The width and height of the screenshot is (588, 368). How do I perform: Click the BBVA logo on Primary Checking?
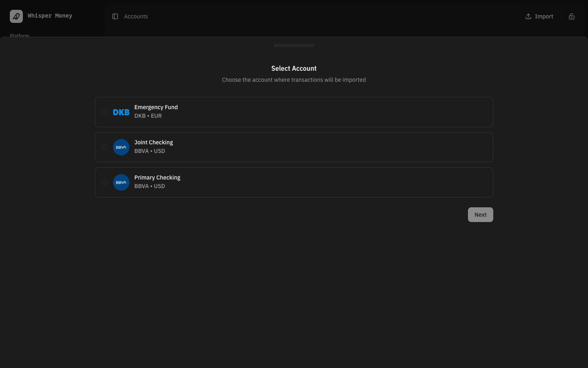[x=121, y=182]
